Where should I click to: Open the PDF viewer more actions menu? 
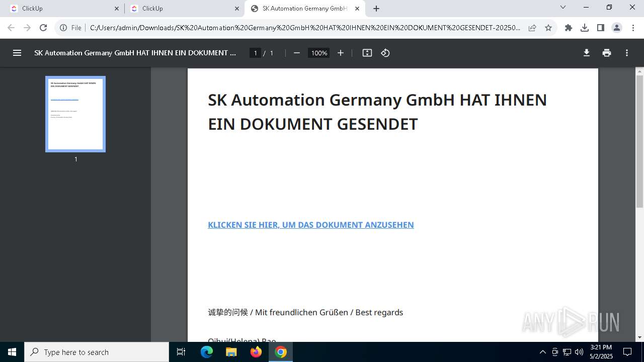point(627,53)
